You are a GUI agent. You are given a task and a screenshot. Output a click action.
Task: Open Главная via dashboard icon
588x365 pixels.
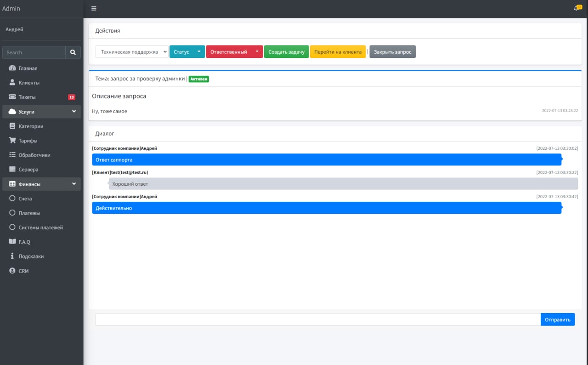[12, 68]
